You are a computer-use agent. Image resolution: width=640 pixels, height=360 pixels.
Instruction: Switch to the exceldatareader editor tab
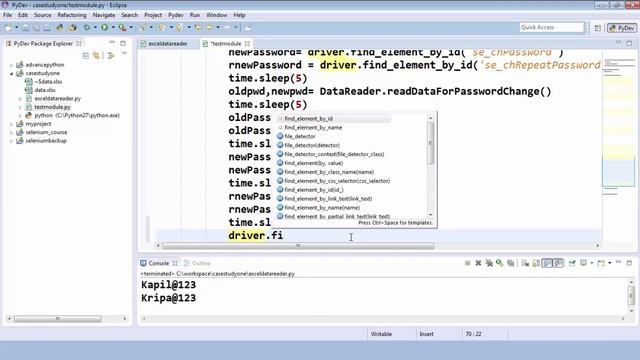point(168,44)
